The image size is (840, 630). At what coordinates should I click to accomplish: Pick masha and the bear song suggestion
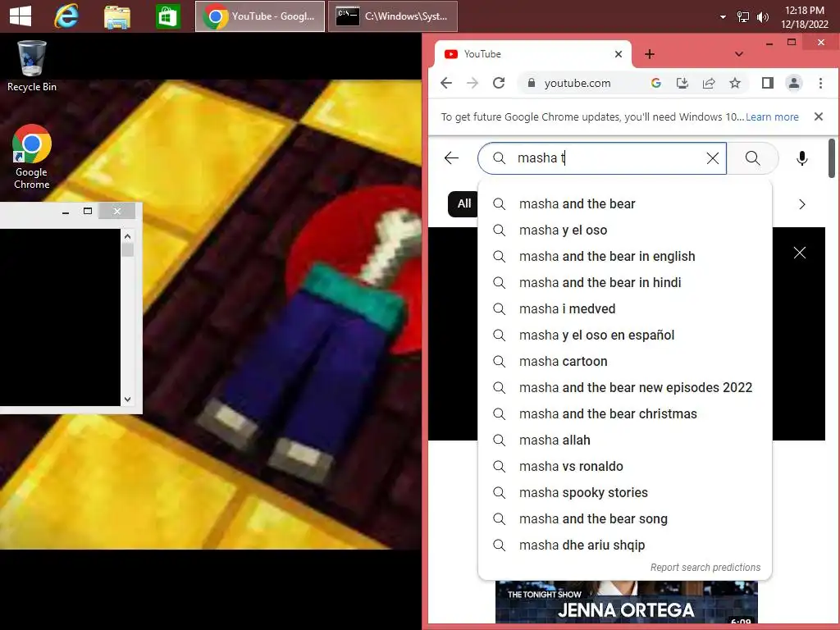pyautogui.click(x=624, y=518)
